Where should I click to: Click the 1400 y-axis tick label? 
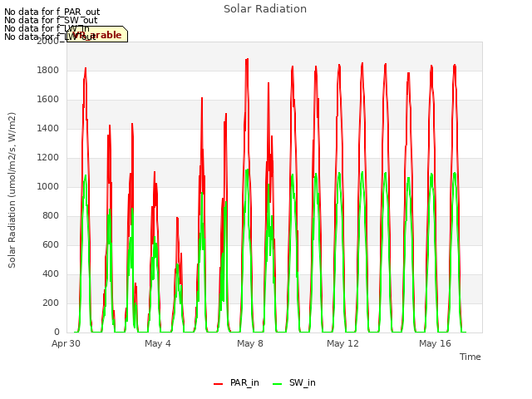tap(48, 128)
